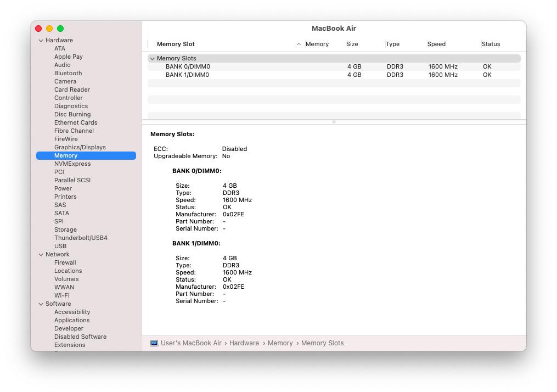
Task: Click Memory Slots in the path bar
Action: point(323,343)
